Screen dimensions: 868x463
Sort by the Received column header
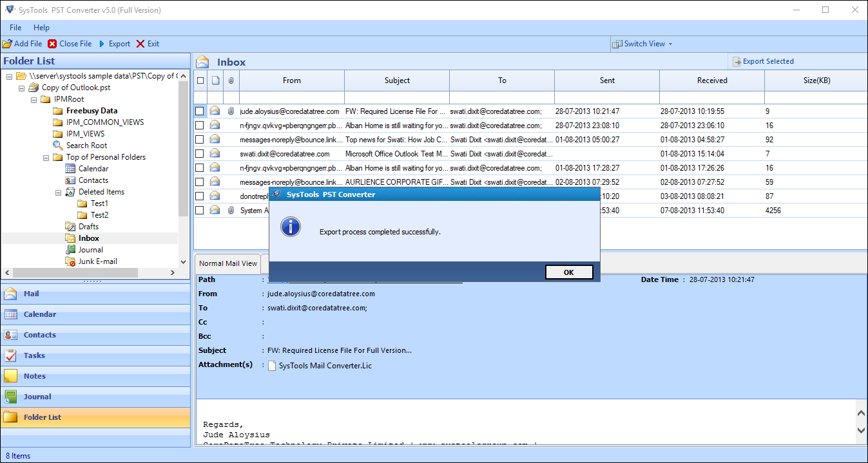pos(712,80)
